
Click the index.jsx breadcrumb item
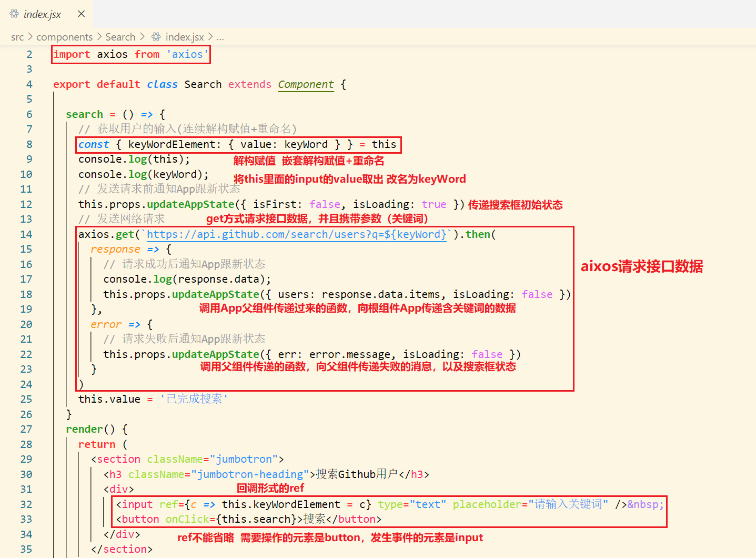tap(184, 37)
